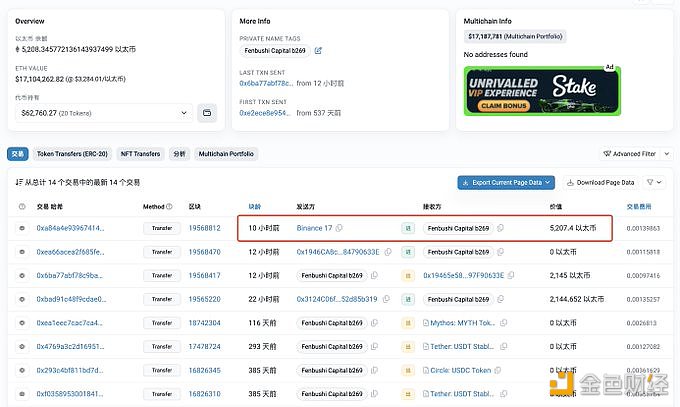Click the $17,187,781 Multichain Portfolio badge
This screenshot has width=680, height=407.
(x=515, y=36)
